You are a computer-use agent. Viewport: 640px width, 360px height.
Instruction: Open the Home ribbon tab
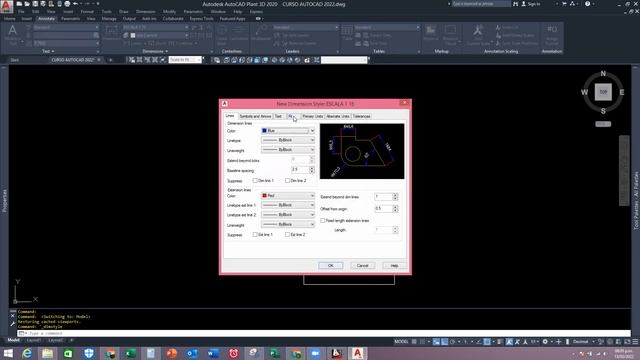point(9,19)
